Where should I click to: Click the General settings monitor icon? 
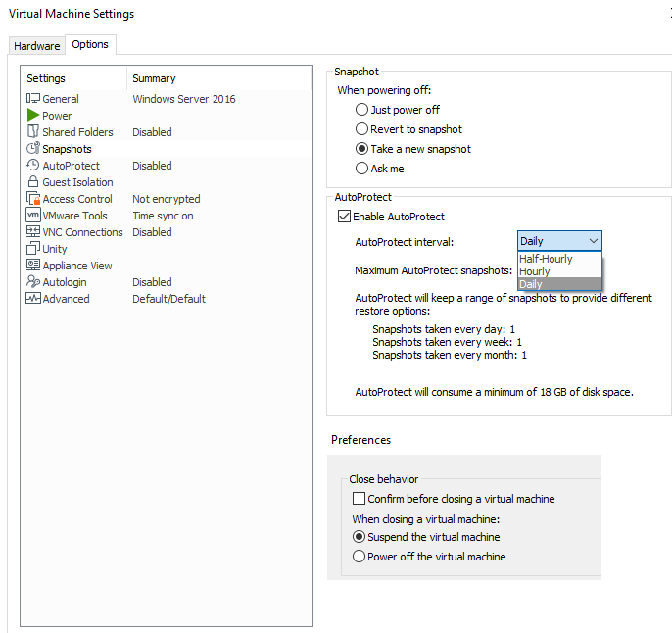33,99
